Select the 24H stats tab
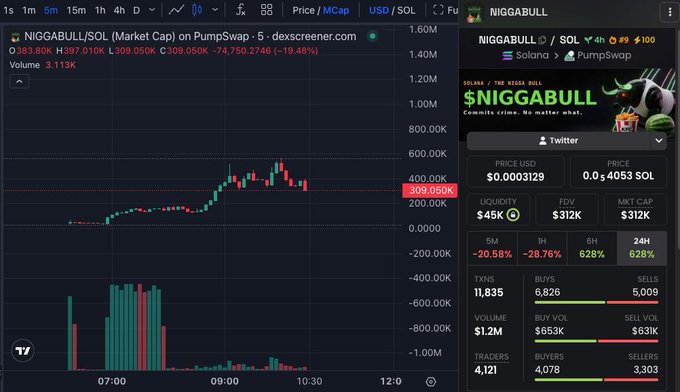 [x=642, y=248]
